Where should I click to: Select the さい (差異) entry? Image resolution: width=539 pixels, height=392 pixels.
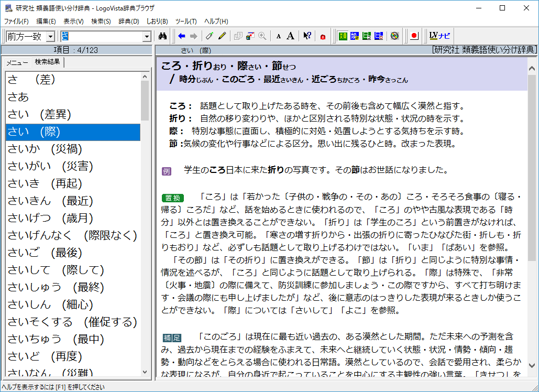73,114
